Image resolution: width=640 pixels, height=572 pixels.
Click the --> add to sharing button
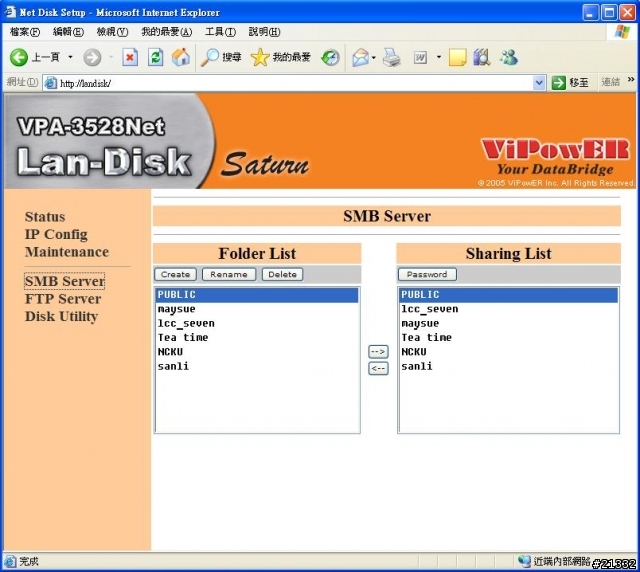click(378, 352)
